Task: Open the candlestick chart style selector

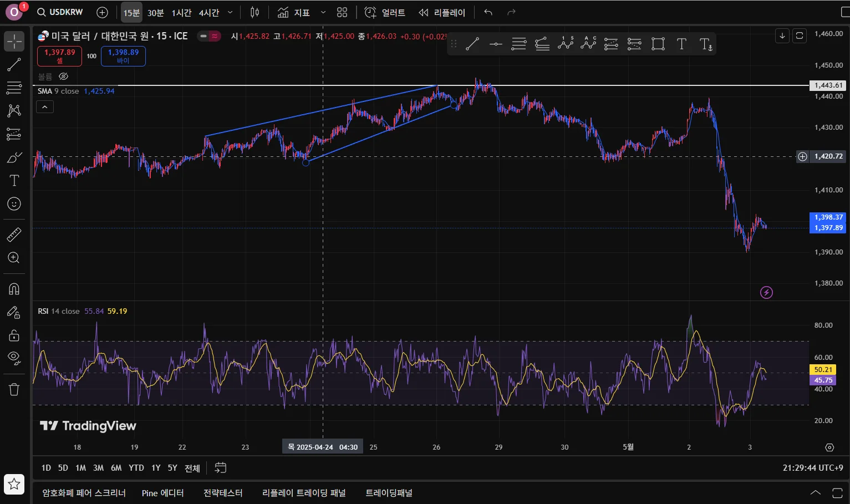Action: [255, 12]
